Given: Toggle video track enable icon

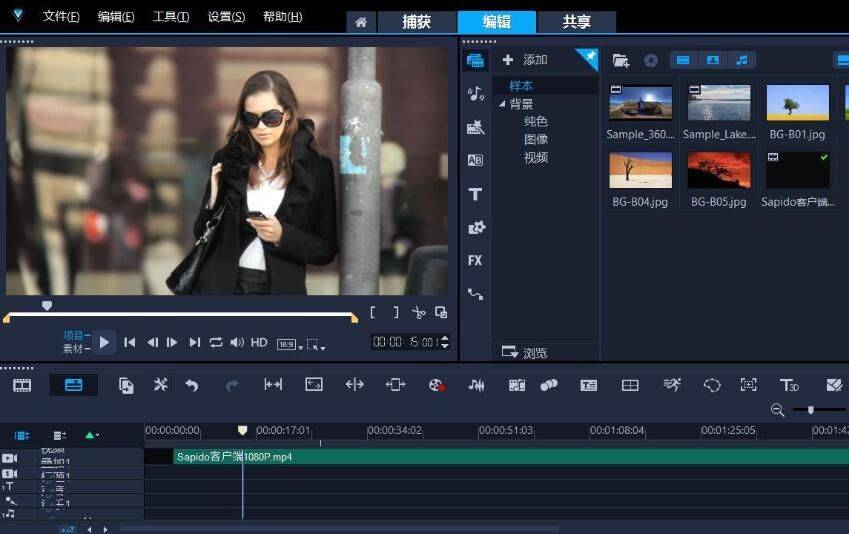Looking at the screenshot, I should 9,459.
